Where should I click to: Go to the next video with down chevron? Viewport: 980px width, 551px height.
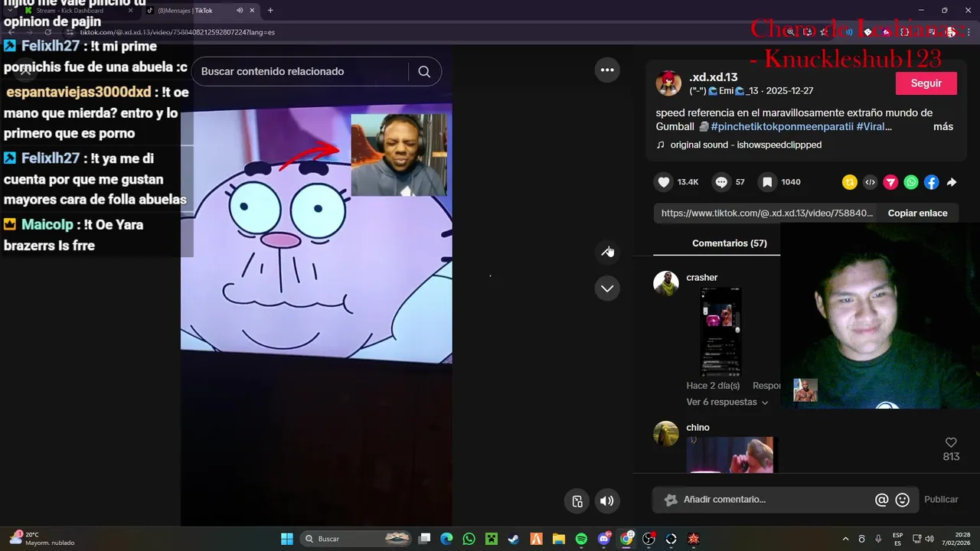pos(607,289)
